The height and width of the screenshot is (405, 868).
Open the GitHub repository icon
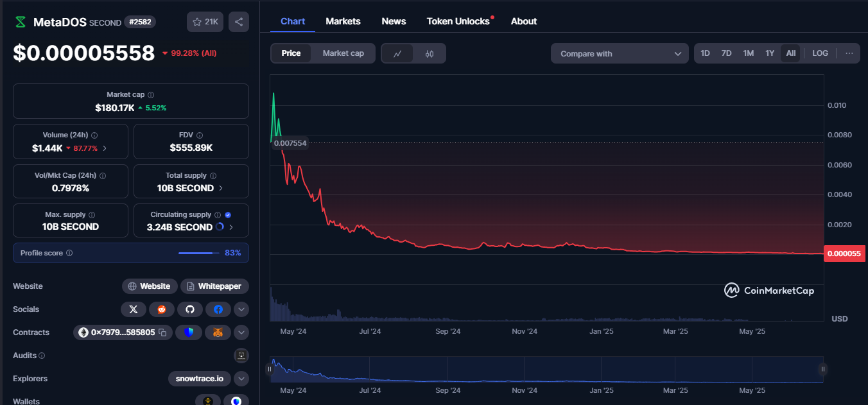[x=189, y=309]
